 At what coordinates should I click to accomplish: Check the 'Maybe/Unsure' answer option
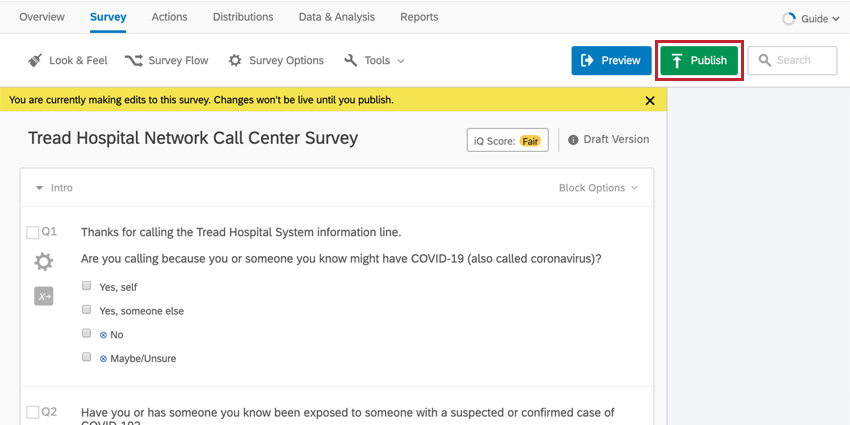86,357
